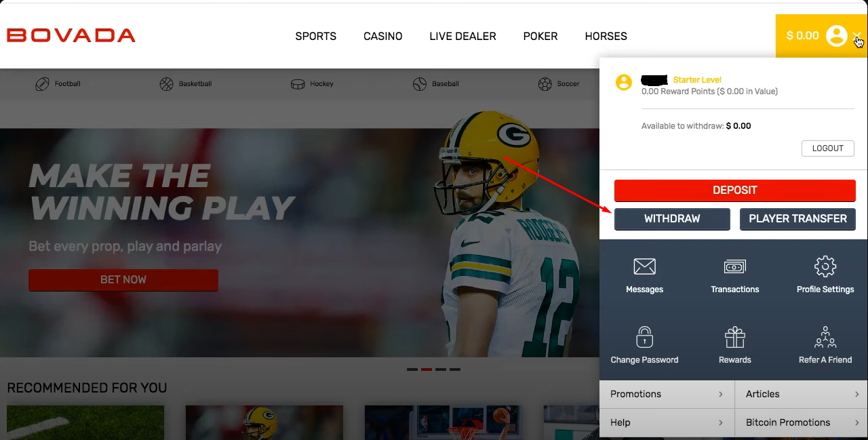This screenshot has height=440, width=868.
Task: Select the Hockey puck icon
Action: point(298,84)
